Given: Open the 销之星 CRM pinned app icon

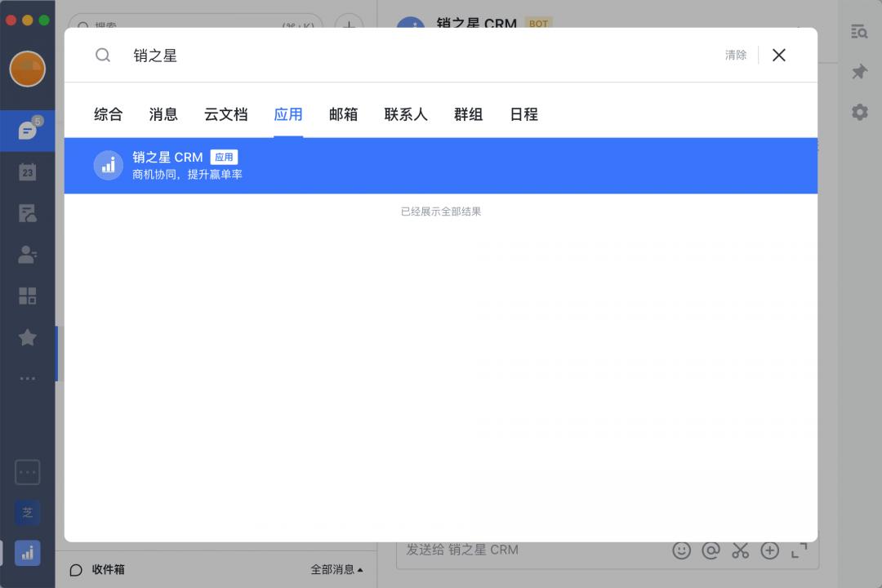Looking at the screenshot, I should (28, 553).
